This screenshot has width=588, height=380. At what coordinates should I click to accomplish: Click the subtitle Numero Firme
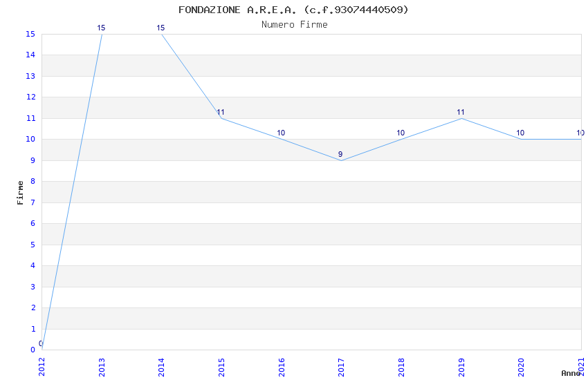coord(295,25)
